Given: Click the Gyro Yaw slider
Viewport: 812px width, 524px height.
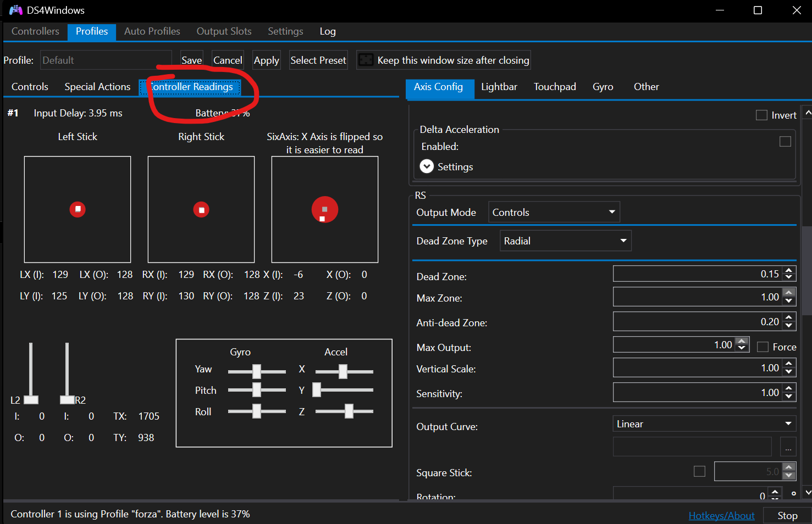Looking at the screenshot, I should click(x=257, y=371).
